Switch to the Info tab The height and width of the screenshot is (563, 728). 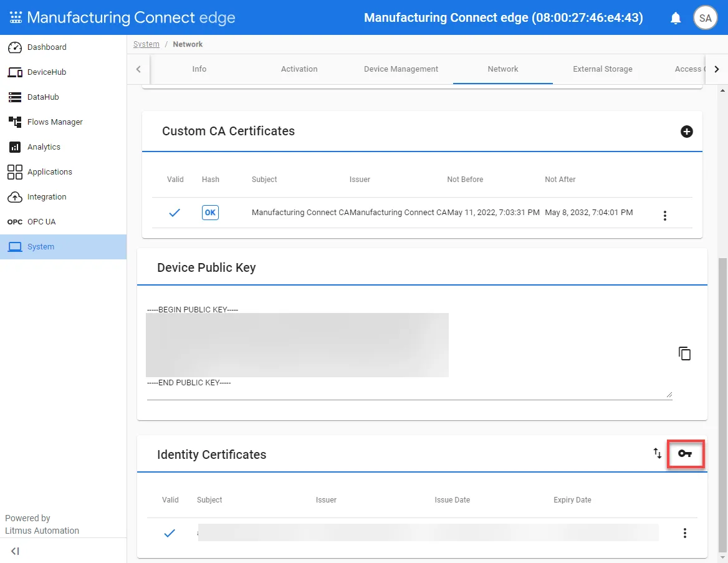[199, 69]
